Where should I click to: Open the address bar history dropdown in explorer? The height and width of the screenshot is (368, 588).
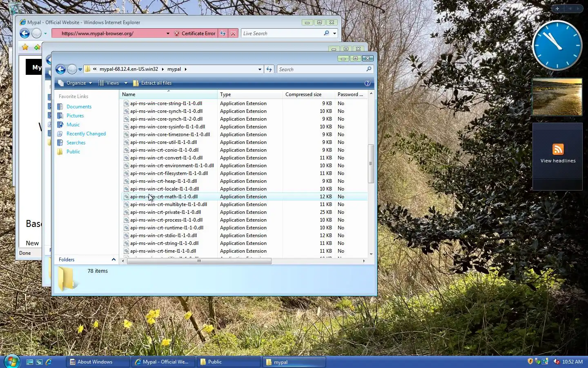[260, 70]
